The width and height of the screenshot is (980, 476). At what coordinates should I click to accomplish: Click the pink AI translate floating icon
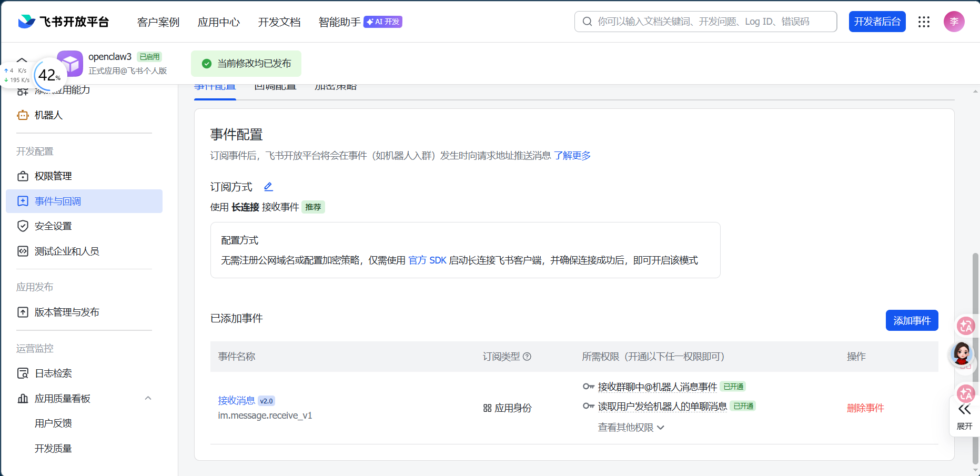(x=966, y=327)
